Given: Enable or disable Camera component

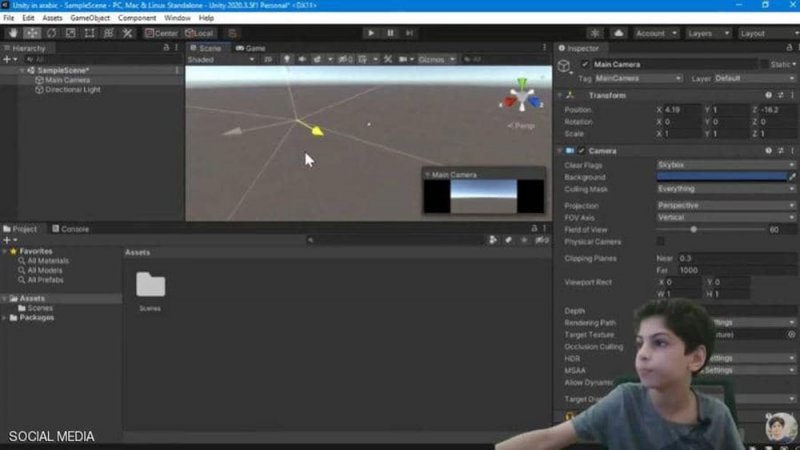Looking at the screenshot, I should pyautogui.click(x=582, y=151).
